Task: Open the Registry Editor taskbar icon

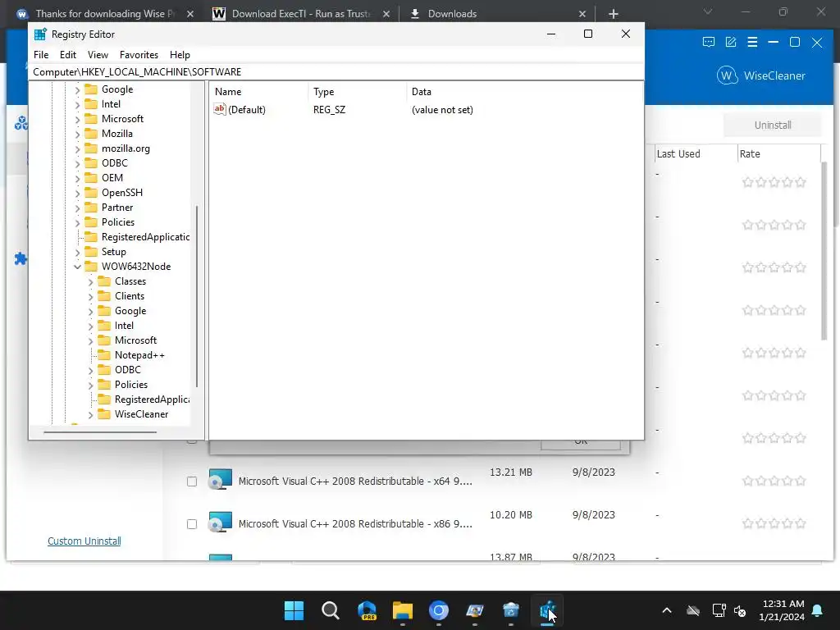Action: (x=547, y=610)
